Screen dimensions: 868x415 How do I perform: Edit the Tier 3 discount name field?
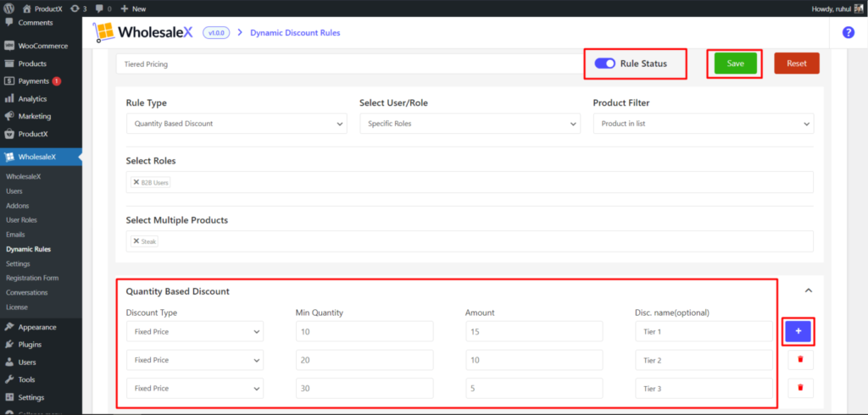coord(704,389)
